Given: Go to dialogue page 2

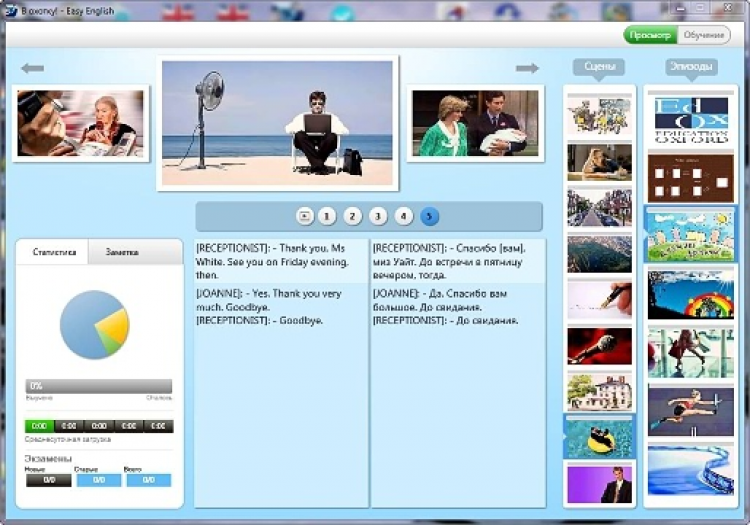Looking at the screenshot, I should point(353,216).
